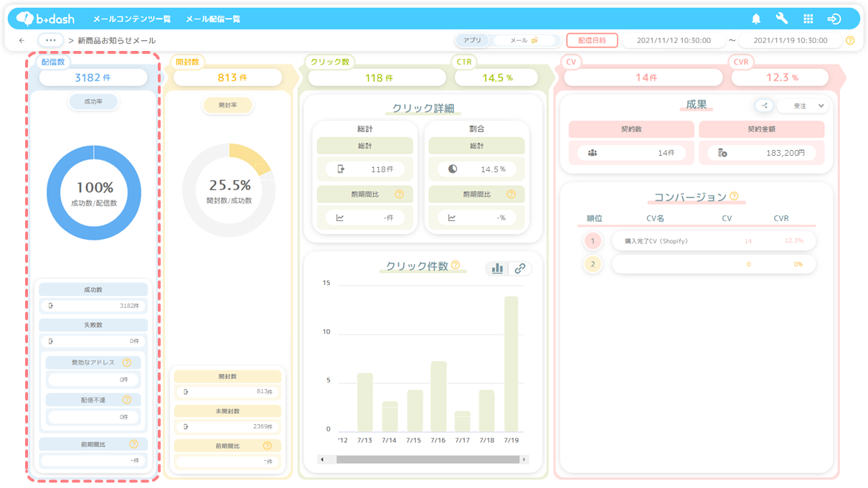Switch click chart to bar graph view
Image resolution: width=868 pixels, height=488 pixels.
[497, 268]
